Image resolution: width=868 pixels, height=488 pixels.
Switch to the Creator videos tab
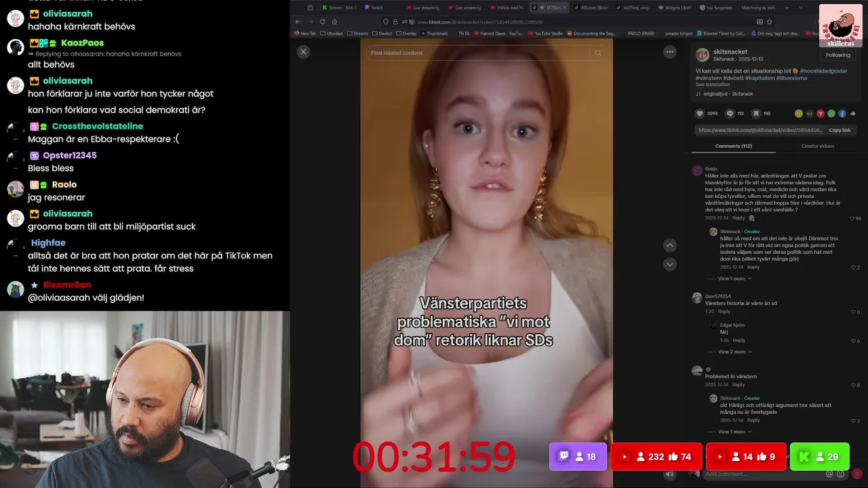[818, 146]
